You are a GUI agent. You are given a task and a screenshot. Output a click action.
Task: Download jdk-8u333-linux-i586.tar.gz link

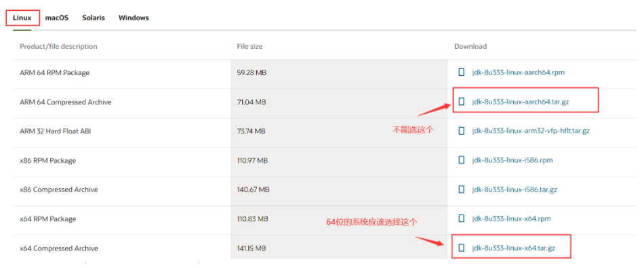(x=515, y=189)
